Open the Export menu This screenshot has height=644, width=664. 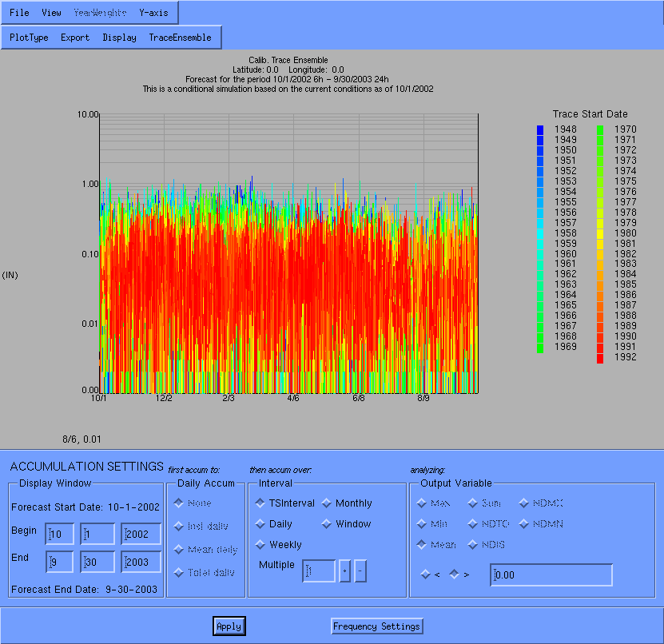click(x=75, y=38)
